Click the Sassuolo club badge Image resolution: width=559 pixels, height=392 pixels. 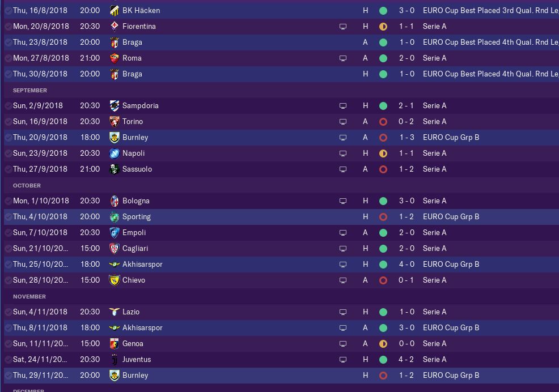(114, 169)
